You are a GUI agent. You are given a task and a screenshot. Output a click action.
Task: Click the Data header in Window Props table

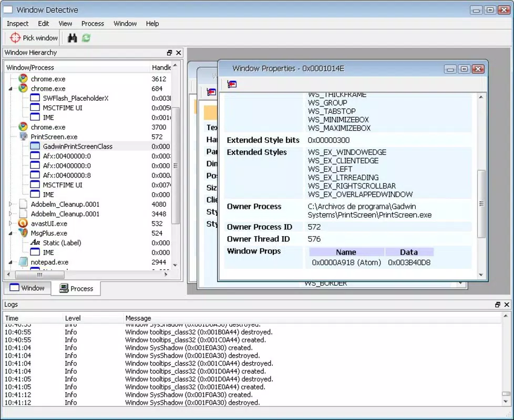click(x=409, y=252)
